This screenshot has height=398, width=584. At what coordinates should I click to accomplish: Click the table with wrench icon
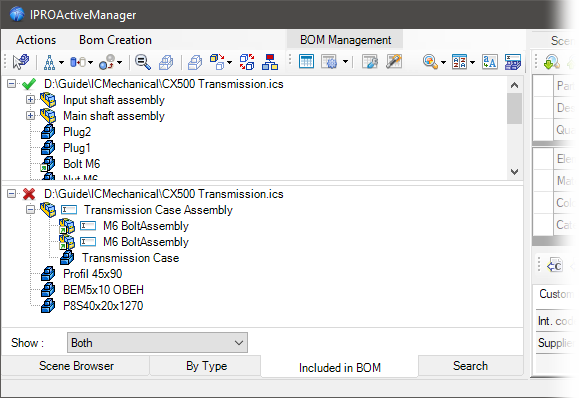(370, 62)
